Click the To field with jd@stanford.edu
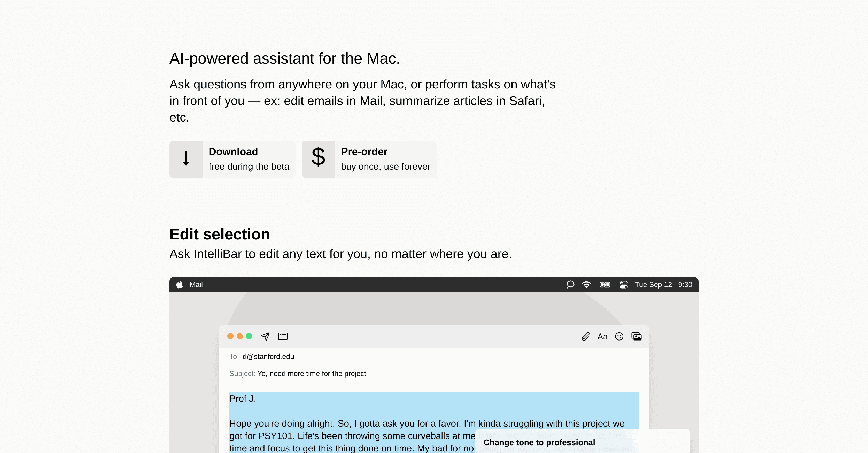Image resolution: width=868 pixels, height=453 pixels. (x=267, y=357)
